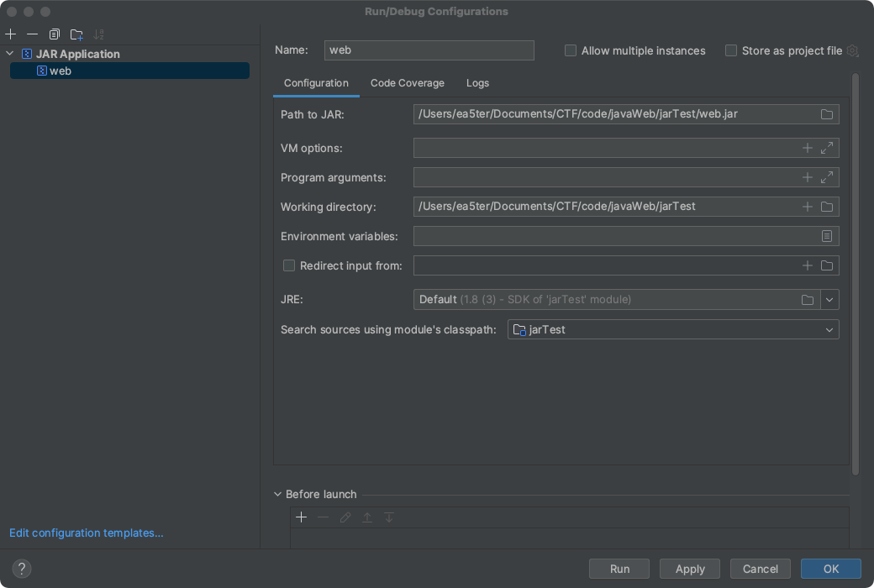Expand the VM options field editor
Image resolution: width=874 pixels, height=588 pixels.
click(x=827, y=148)
